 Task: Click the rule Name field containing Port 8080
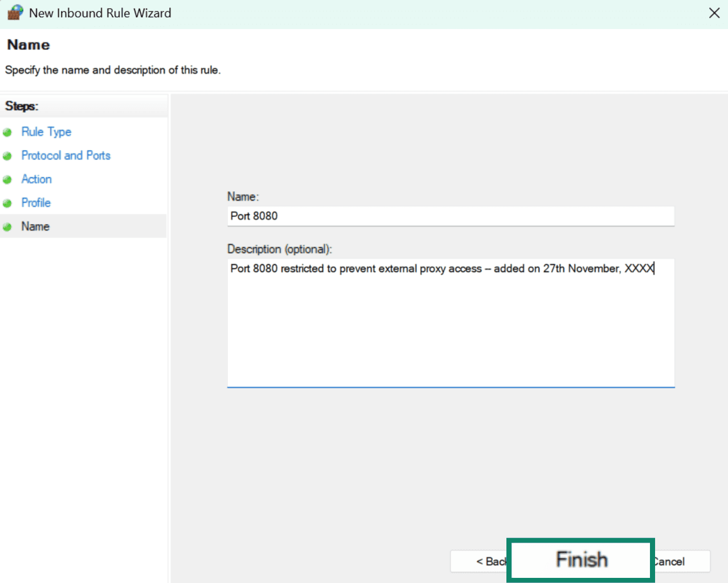[x=450, y=216]
